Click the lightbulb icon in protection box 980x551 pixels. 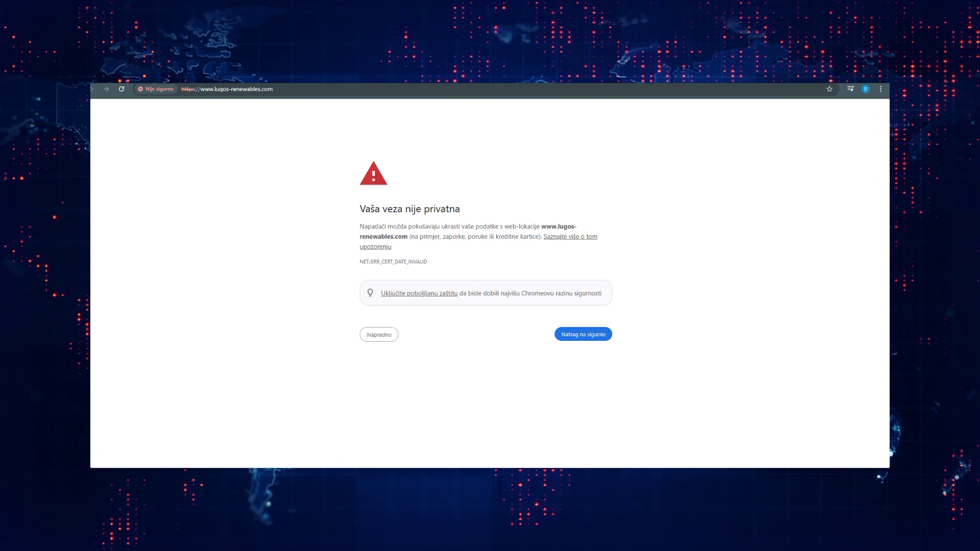(370, 293)
